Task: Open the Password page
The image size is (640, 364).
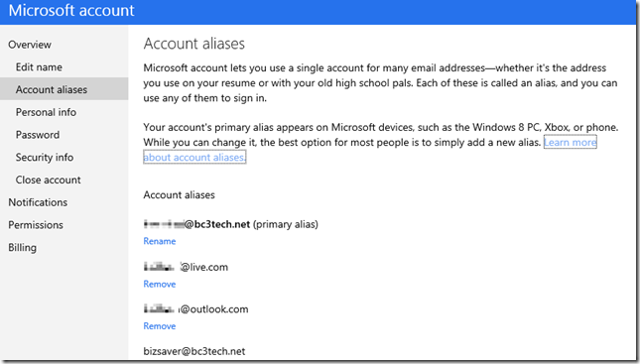Action: (38, 135)
